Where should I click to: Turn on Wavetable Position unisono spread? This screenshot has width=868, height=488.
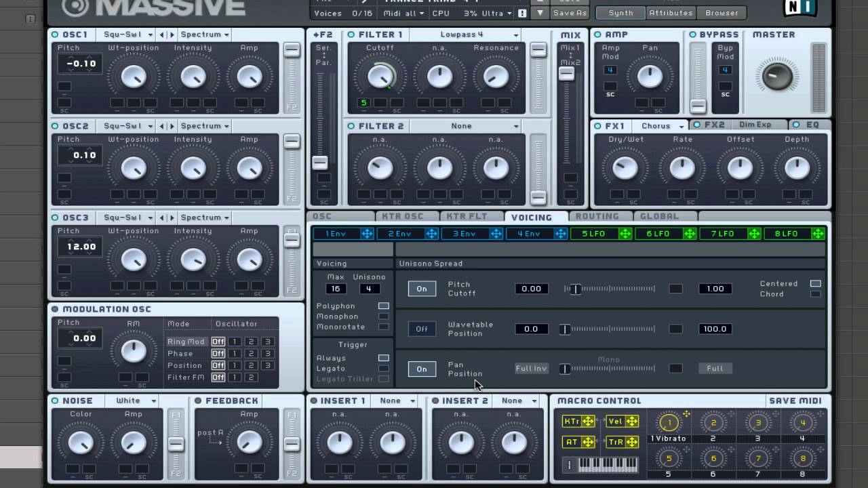(x=421, y=329)
